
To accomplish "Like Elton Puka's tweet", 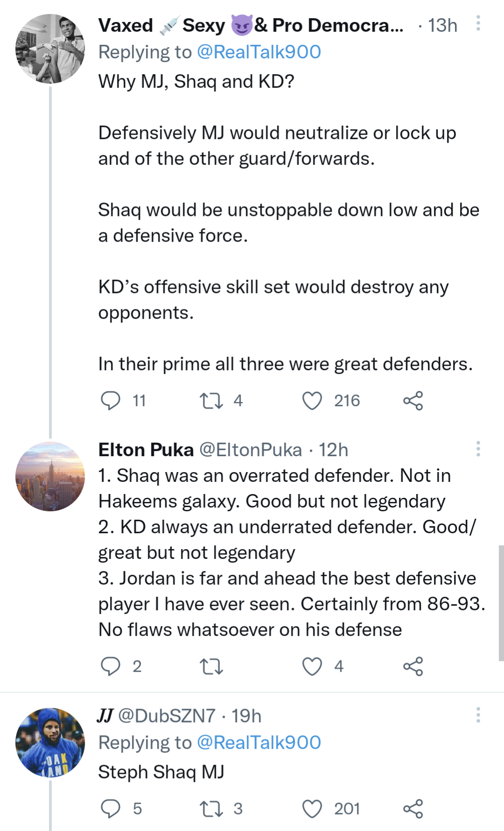I will tap(312, 666).
